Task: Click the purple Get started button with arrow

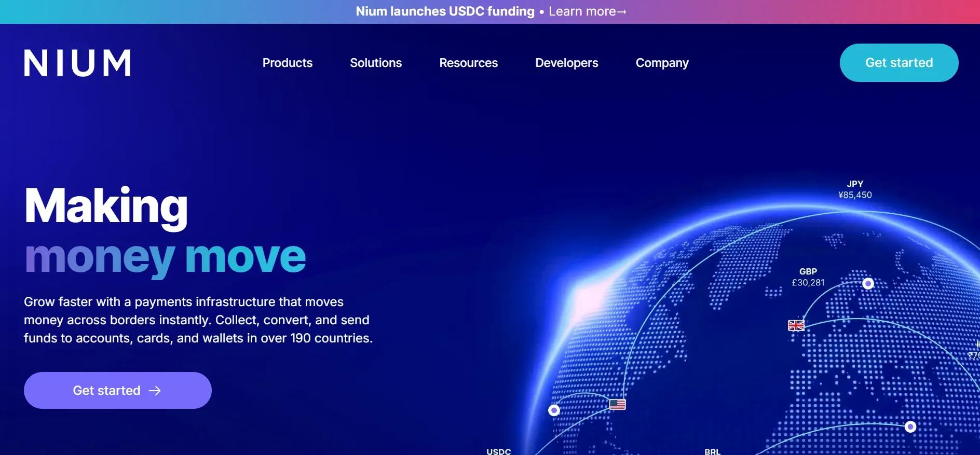Action: pyautogui.click(x=118, y=390)
